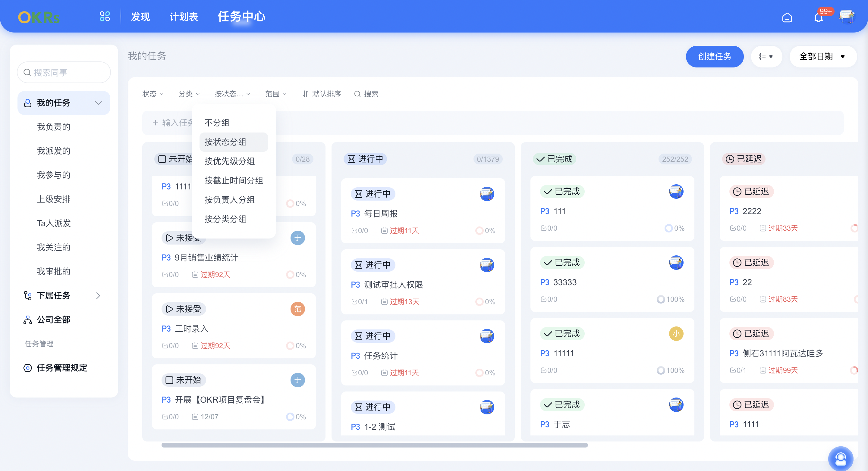Click 0% progress ring on 每日周报 card
This screenshot has width=868, height=471.
point(479,231)
